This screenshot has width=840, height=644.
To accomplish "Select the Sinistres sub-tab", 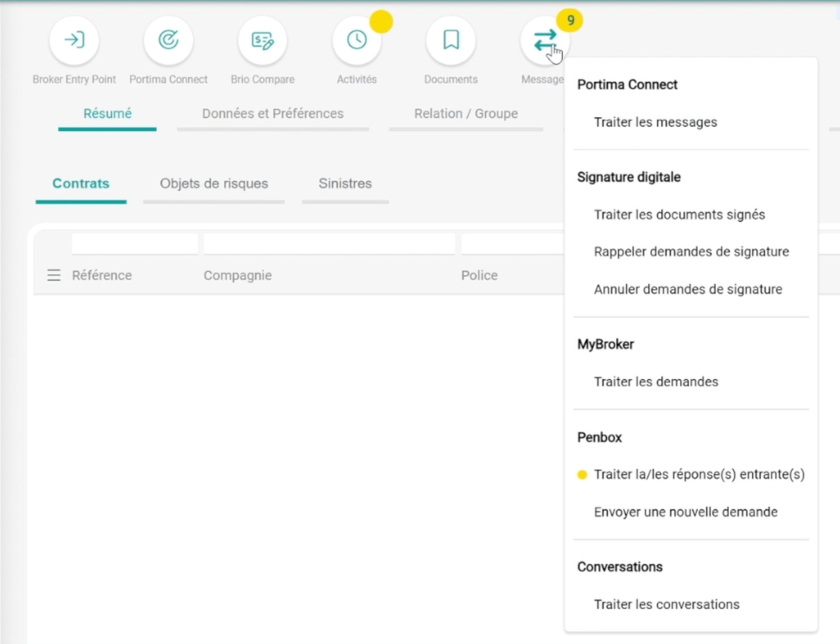I will [345, 183].
